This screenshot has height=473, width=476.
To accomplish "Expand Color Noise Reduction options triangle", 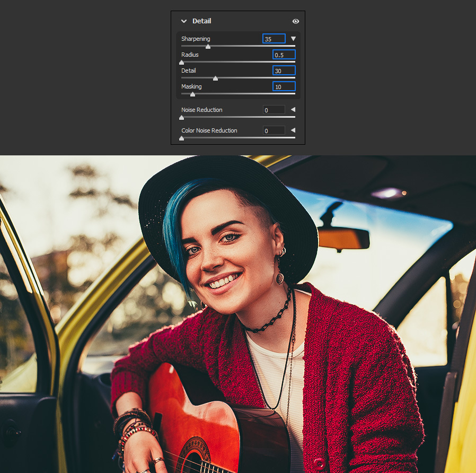I will pyautogui.click(x=293, y=130).
